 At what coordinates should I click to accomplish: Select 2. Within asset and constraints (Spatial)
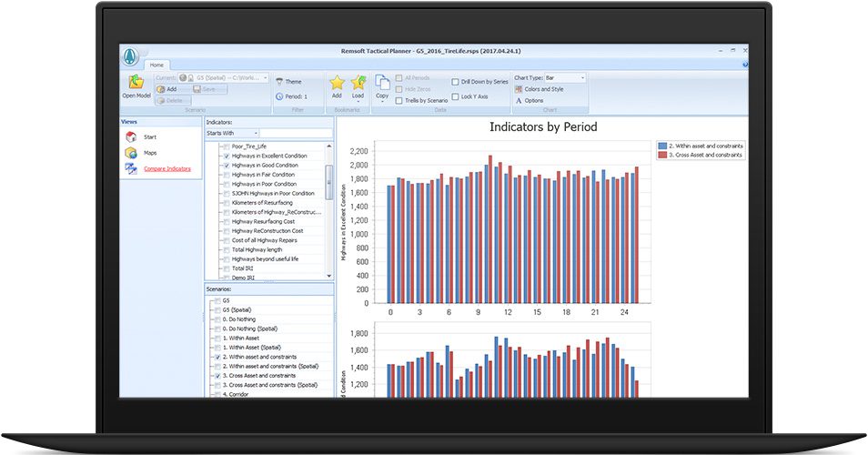pos(270,367)
